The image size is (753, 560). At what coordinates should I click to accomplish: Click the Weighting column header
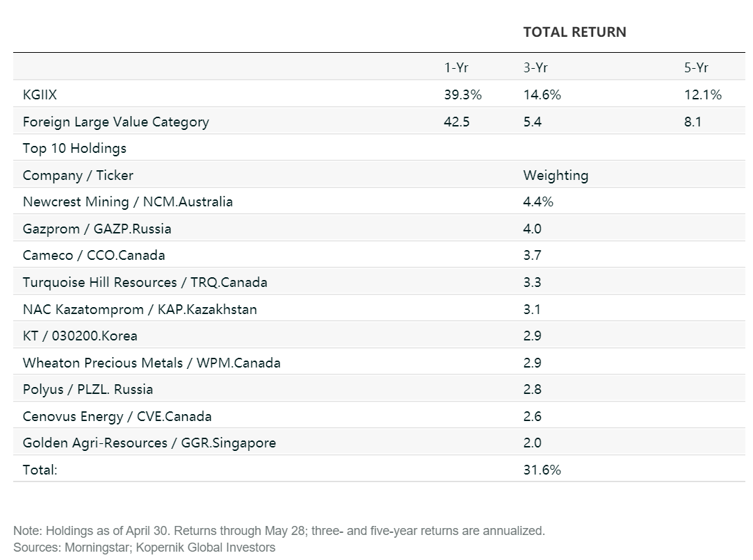pos(556,176)
